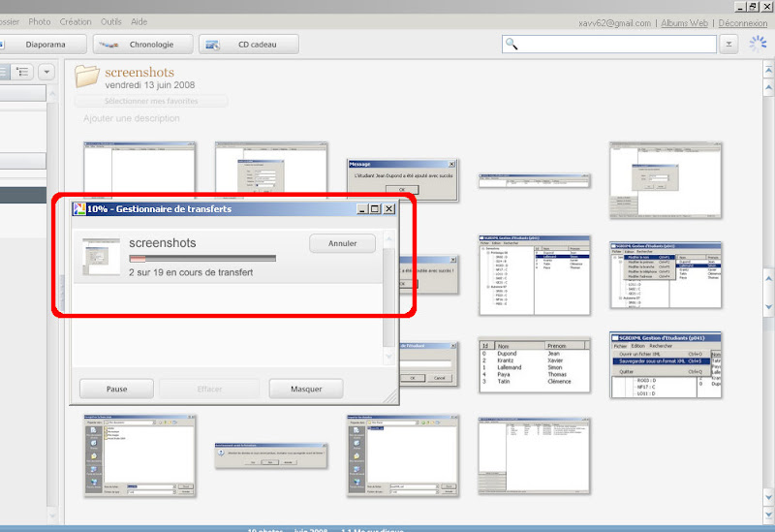Viewport: 775px width, 532px height.
Task: Select the Fichier menu screenshot thumbnail
Action: coord(666,365)
